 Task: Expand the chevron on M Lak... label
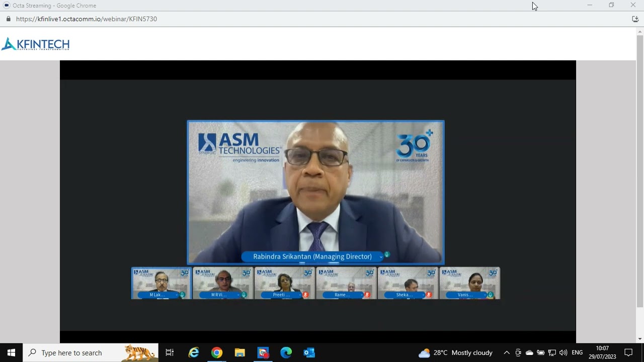[177, 295]
